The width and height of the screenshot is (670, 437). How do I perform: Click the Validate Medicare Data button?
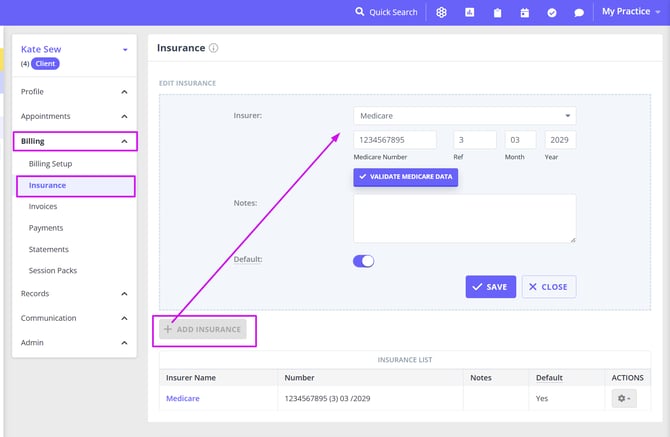click(405, 177)
